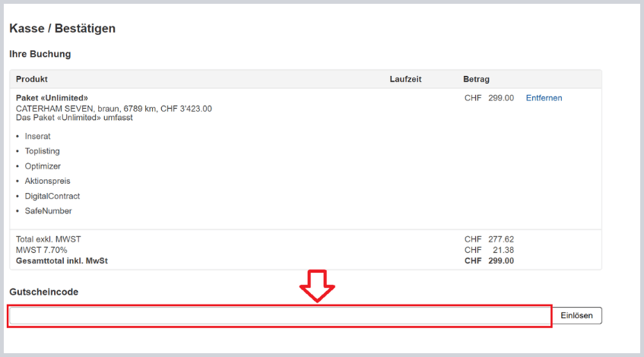Click the Optimizer list item

[43, 166]
